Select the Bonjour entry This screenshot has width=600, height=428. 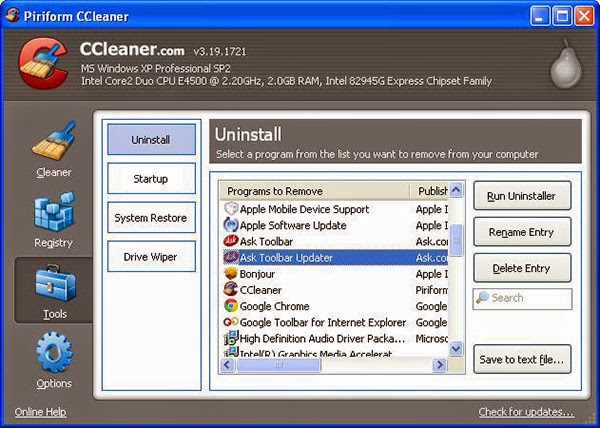(x=335, y=273)
